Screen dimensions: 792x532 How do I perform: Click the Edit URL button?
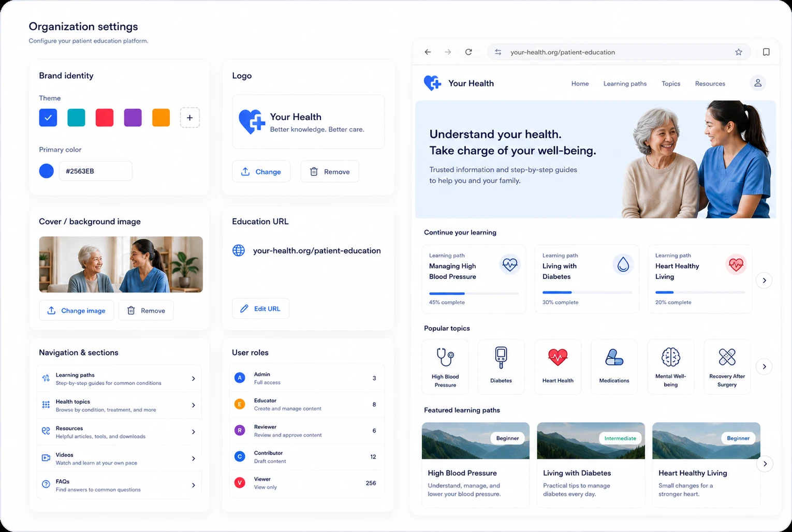[x=260, y=308]
